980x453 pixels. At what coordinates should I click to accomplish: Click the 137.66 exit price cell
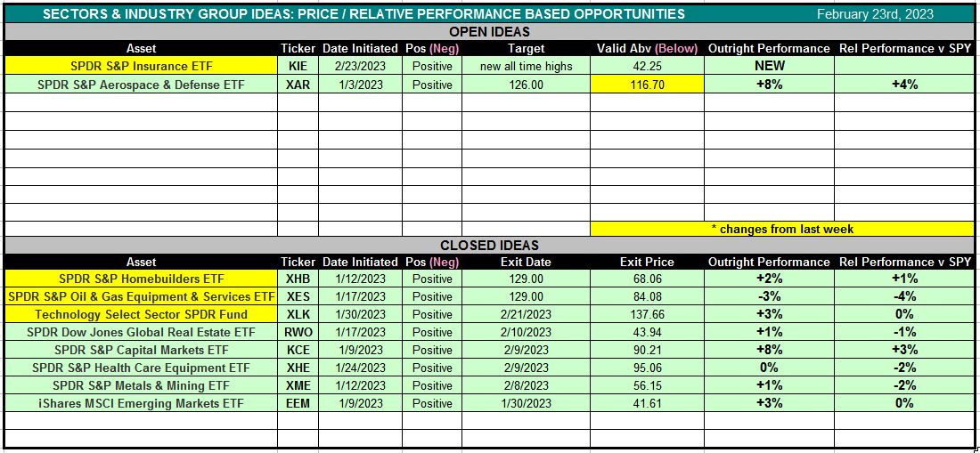647,314
